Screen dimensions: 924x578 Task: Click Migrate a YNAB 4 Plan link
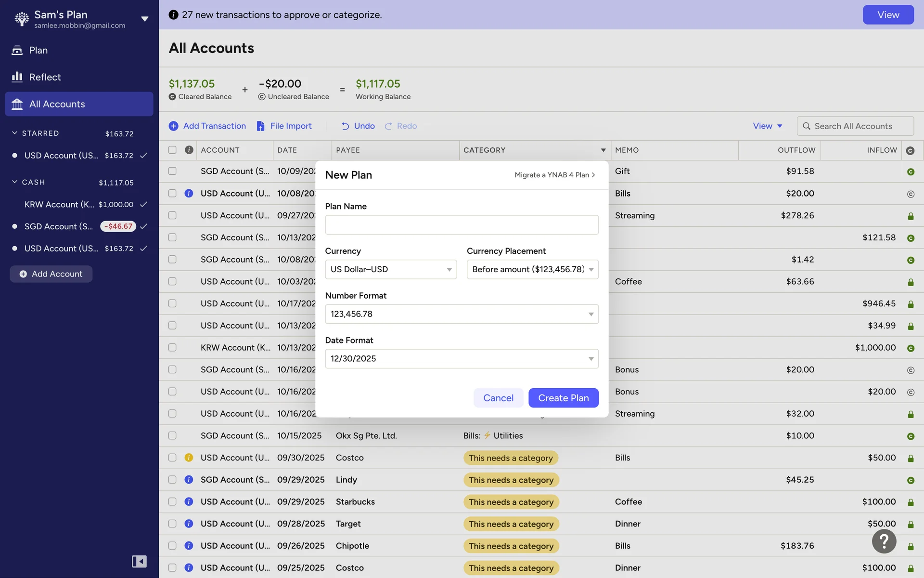click(x=554, y=175)
